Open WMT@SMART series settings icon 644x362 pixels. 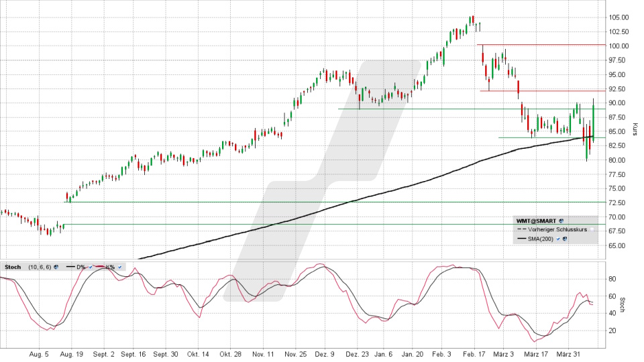(561, 221)
